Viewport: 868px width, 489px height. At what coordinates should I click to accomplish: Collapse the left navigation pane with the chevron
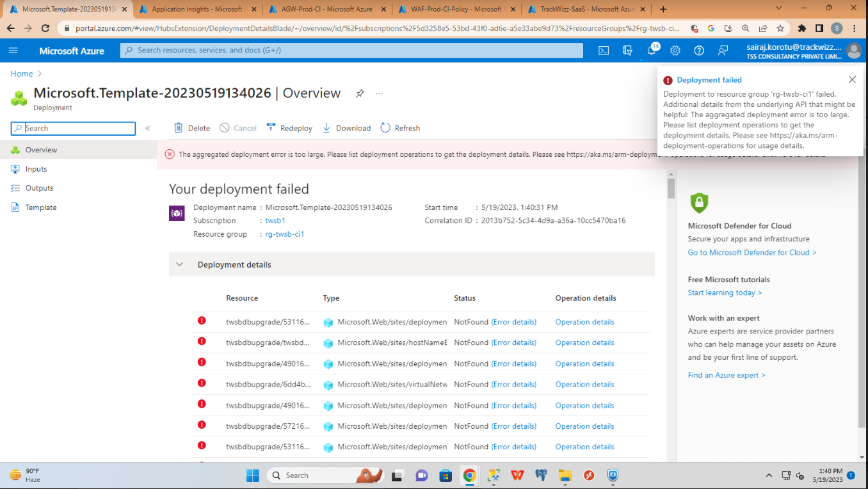[x=147, y=128]
